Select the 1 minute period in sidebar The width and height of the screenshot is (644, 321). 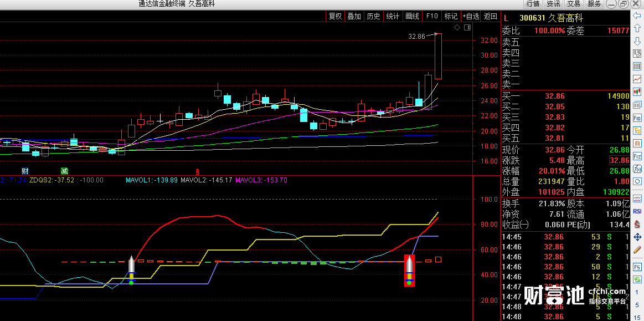click(x=637, y=293)
